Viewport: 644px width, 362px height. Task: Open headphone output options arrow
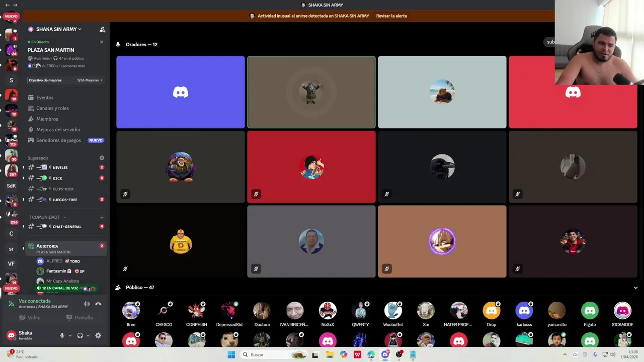[88, 335]
